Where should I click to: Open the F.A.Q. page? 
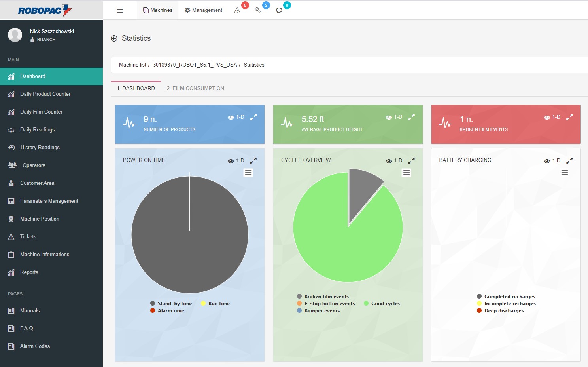tap(26, 328)
